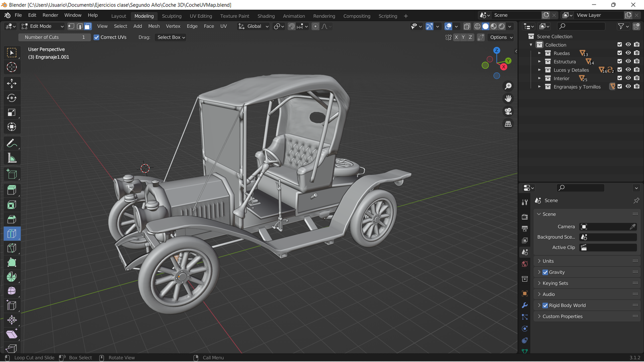The height and width of the screenshot is (362, 644).
Task: Choose the Measure tool
Action: click(12, 158)
